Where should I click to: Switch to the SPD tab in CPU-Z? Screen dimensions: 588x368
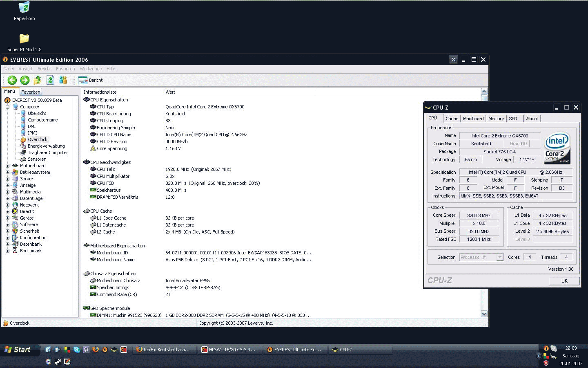point(513,119)
